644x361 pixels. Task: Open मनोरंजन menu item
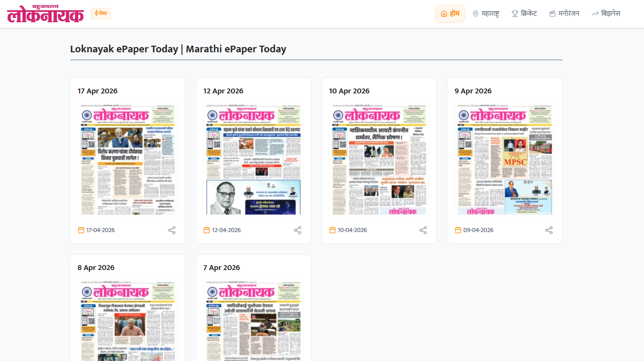(564, 14)
